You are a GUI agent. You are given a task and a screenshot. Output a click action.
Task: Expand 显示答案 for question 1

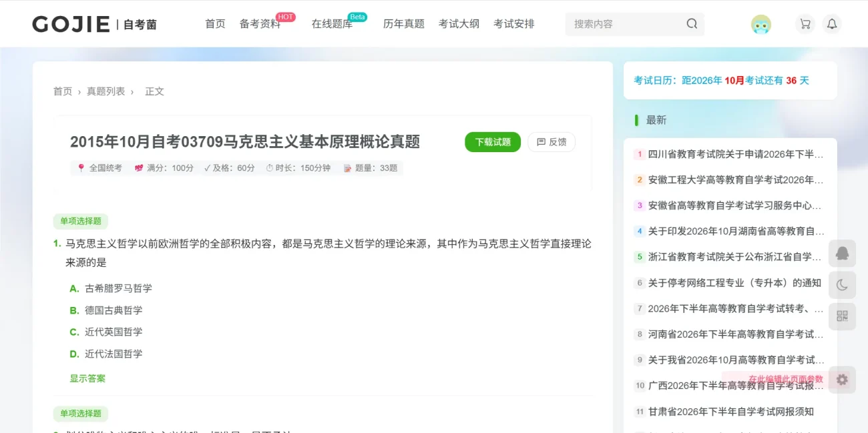tap(87, 378)
